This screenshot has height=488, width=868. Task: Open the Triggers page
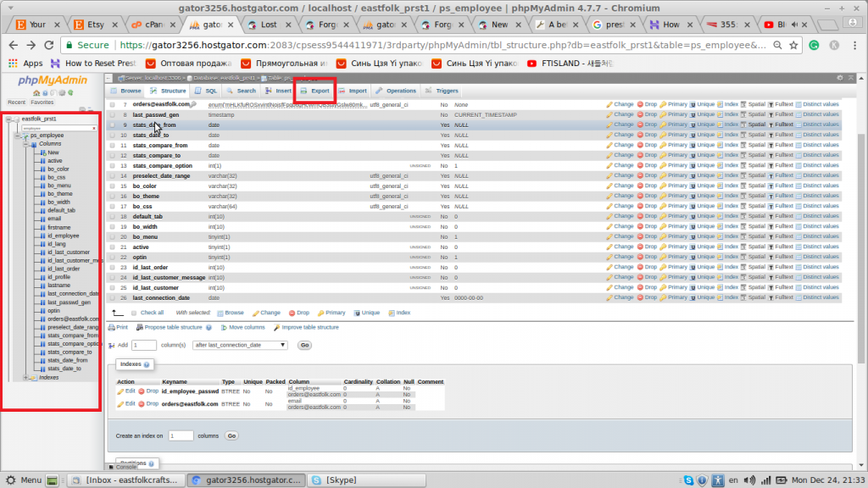click(x=437, y=91)
